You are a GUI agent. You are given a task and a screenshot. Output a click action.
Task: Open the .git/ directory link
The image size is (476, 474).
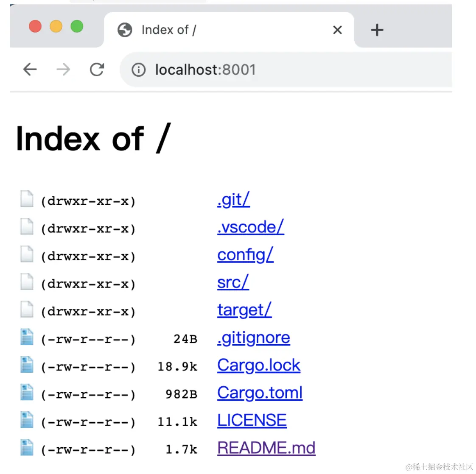point(233,200)
